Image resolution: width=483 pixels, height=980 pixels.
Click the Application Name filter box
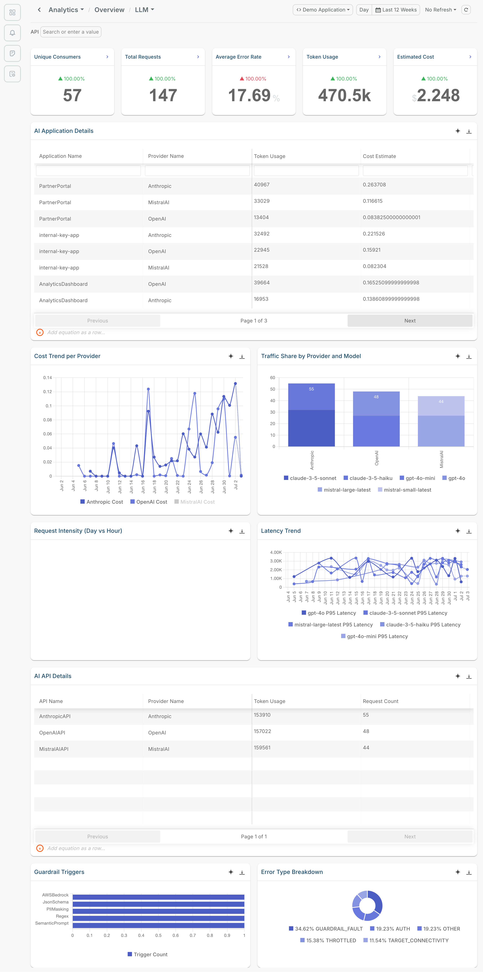point(88,170)
